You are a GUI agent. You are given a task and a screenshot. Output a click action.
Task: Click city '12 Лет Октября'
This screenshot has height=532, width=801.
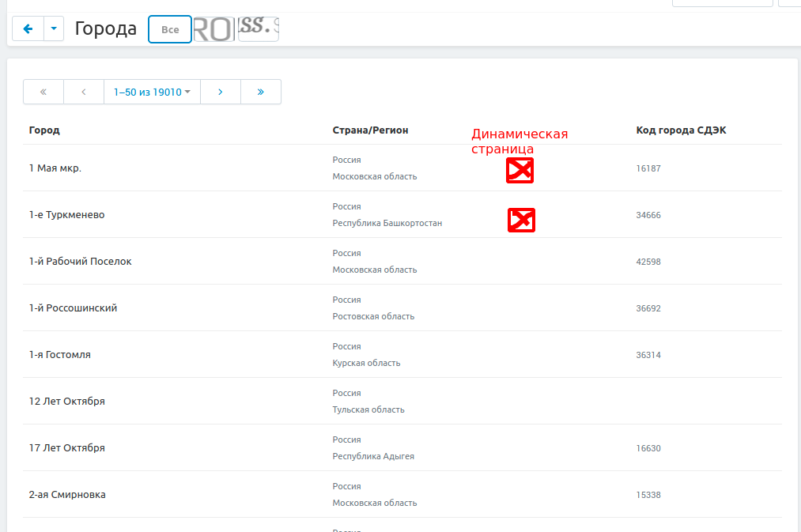click(x=67, y=402)
